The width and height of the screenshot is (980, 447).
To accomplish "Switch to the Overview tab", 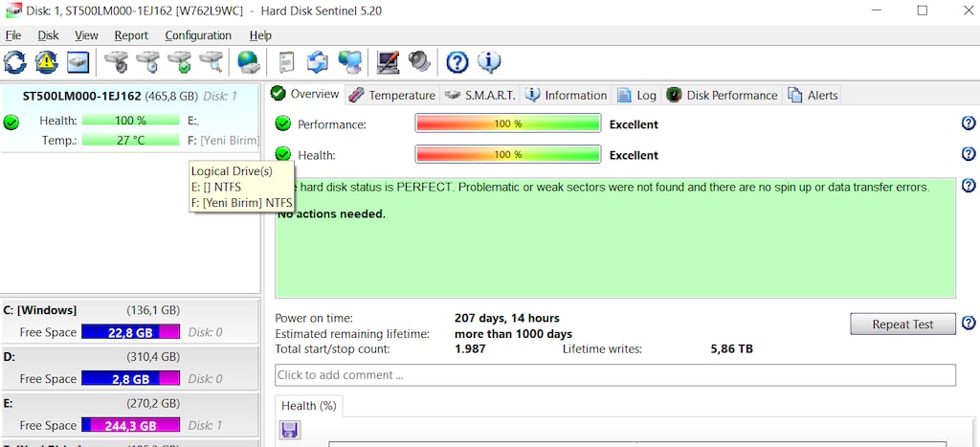I will pos(305,95).
